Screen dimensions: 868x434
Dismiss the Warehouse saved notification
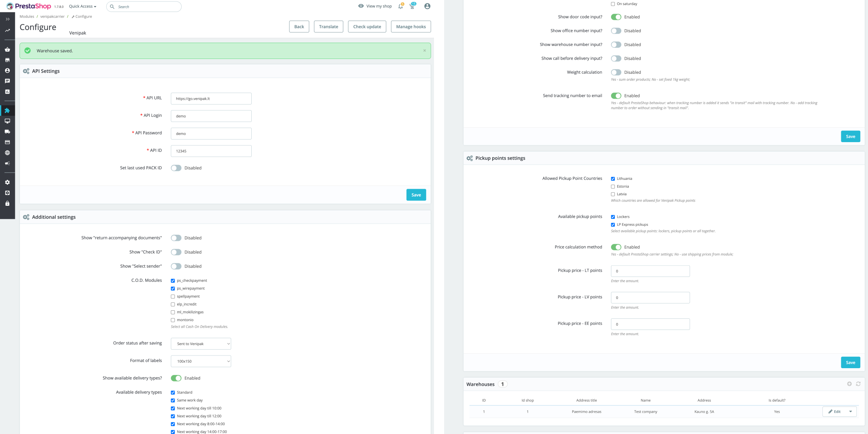[x=425, y=51]
